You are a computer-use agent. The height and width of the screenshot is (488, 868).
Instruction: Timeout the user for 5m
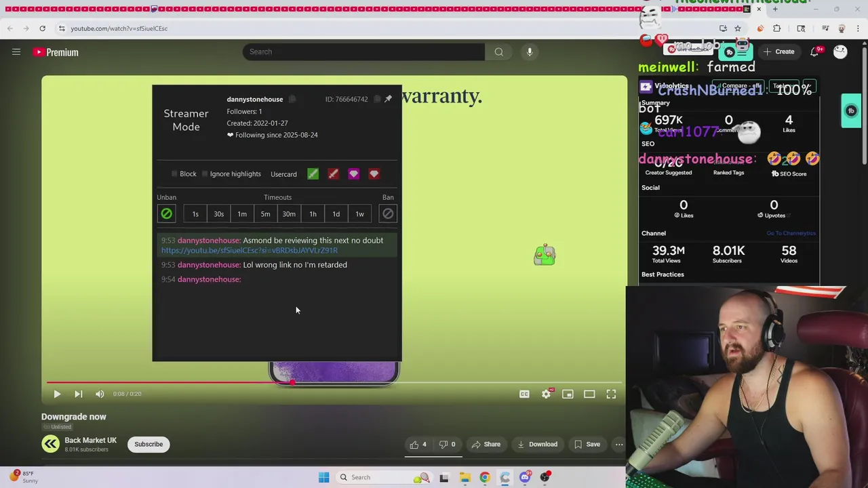(265, 214)
